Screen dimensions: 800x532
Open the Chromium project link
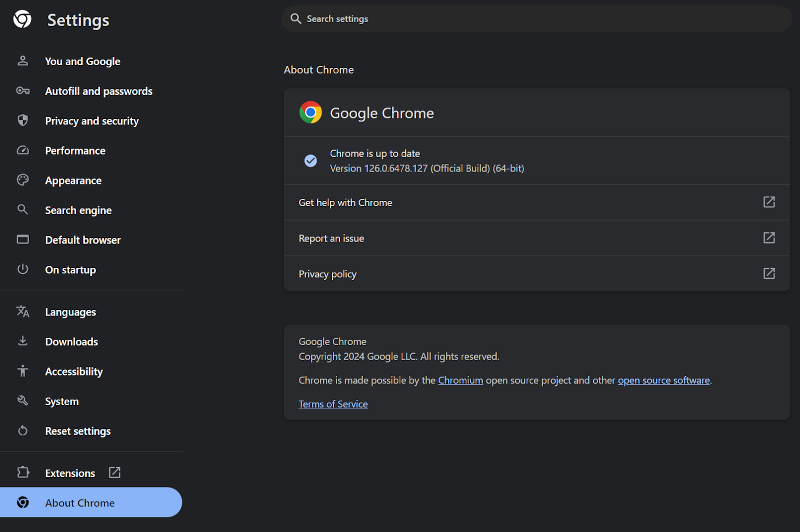(460, 380)
